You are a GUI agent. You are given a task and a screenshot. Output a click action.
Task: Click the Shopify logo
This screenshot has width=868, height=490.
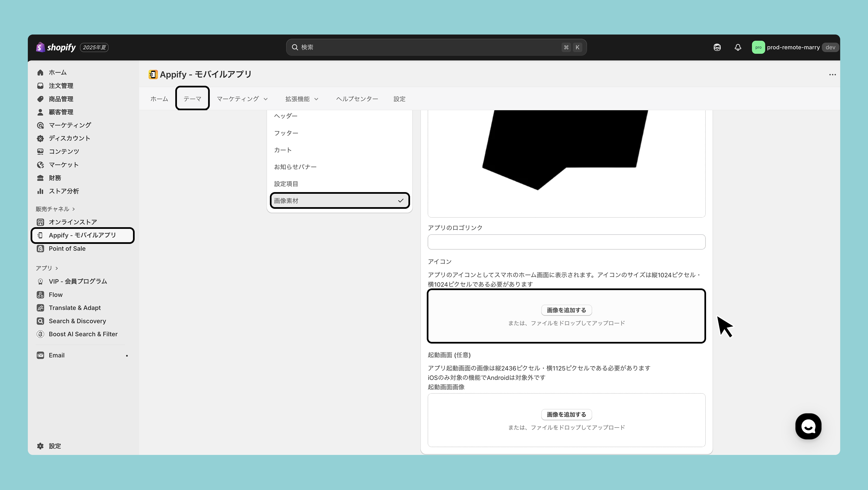(56, 47)
